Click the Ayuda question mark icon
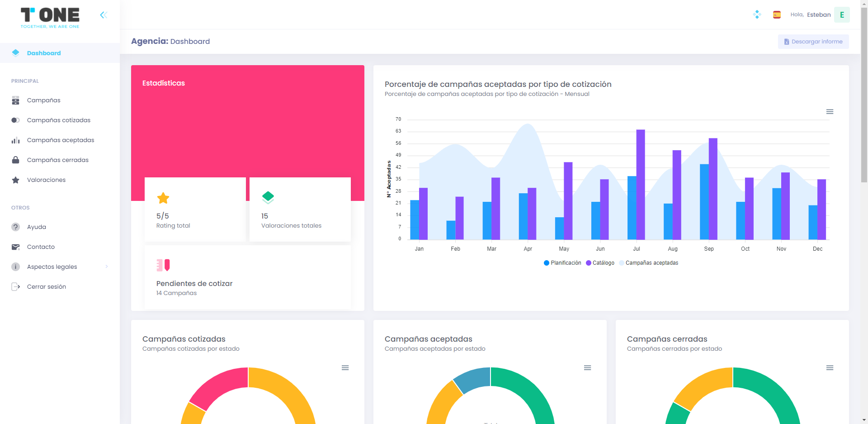The height and width of the screenshot is (424, 868). click(x=16, y=227)
